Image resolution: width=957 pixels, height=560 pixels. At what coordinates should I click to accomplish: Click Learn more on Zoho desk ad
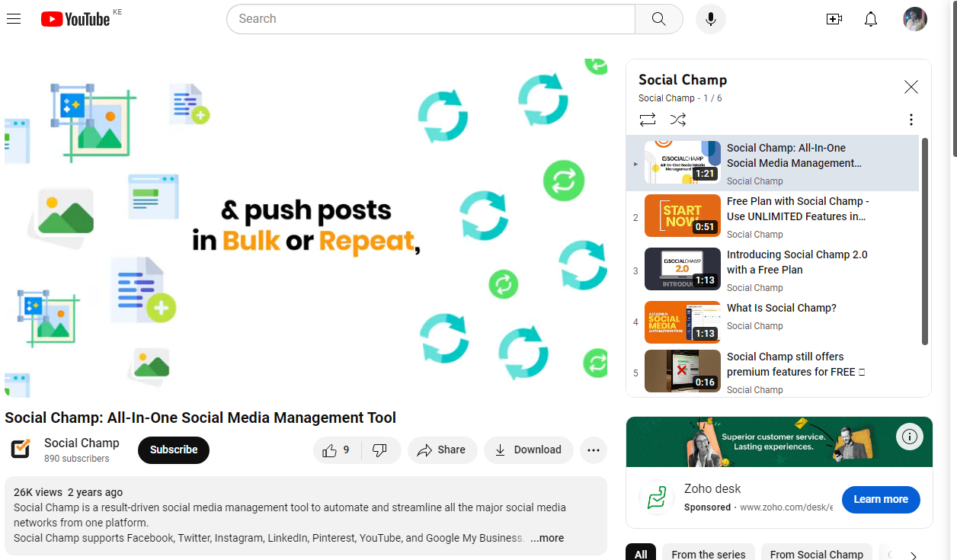[x=881, y=500]
